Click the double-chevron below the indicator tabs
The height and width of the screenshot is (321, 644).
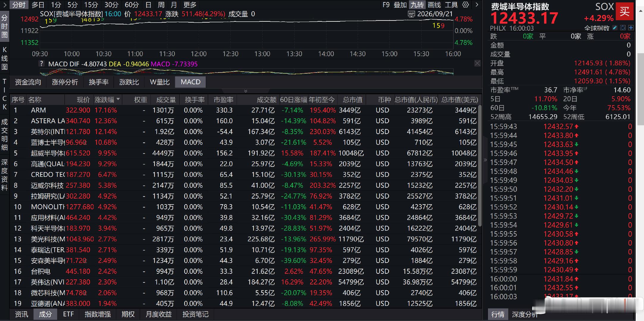coord(245,91)
